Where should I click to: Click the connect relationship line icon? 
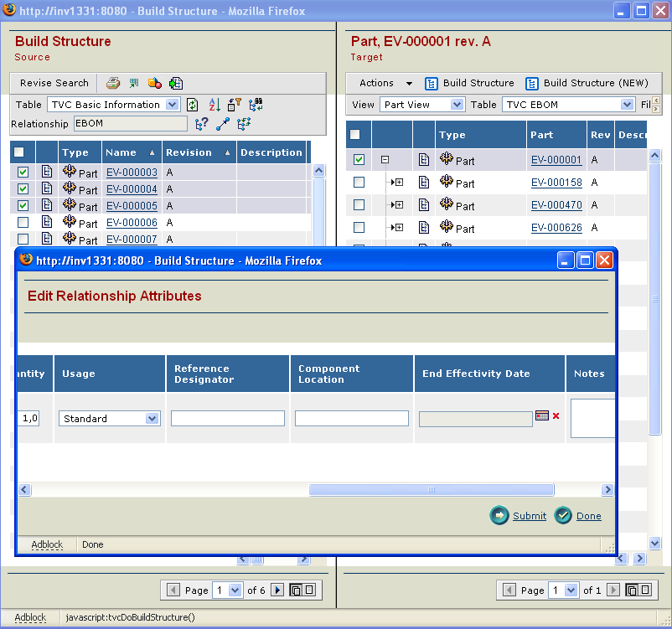[222, 124]
